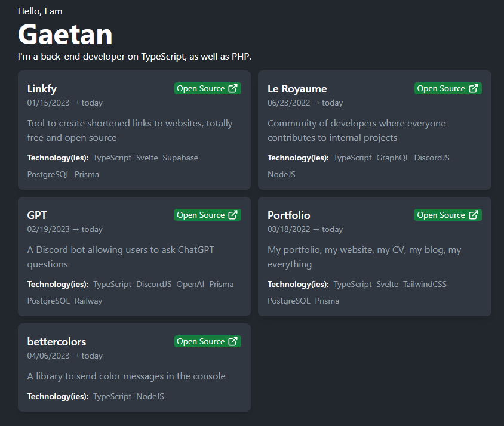Image resolution: width=504 pixels, height=426 pixels.
Task: Click the GraphQL tag on Le Royaume
Action: pos(392,157)
